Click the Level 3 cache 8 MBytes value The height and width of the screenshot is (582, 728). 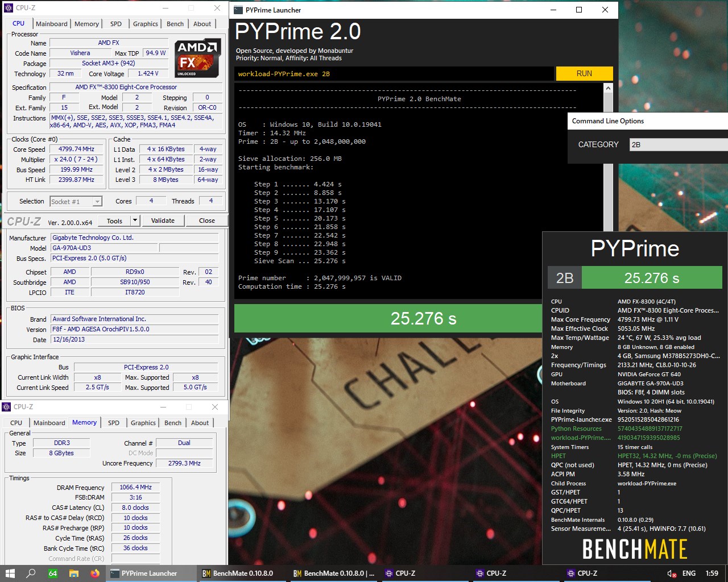coord(166,180)
